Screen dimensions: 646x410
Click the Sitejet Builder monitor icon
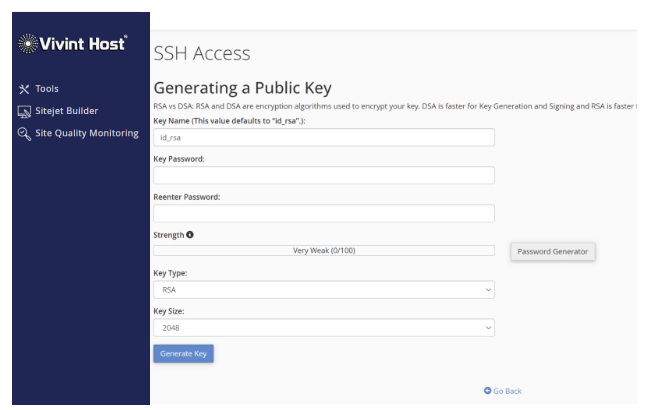point(24,111)
